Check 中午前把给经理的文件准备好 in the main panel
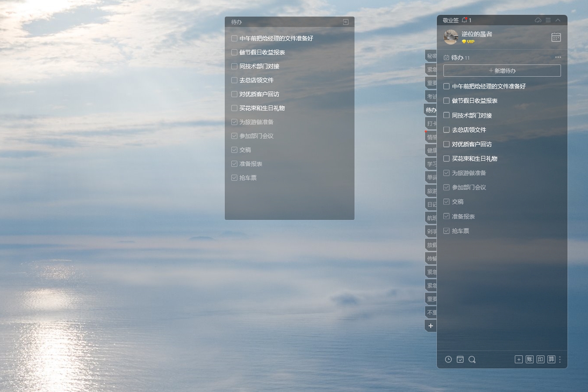 point(446,86)
